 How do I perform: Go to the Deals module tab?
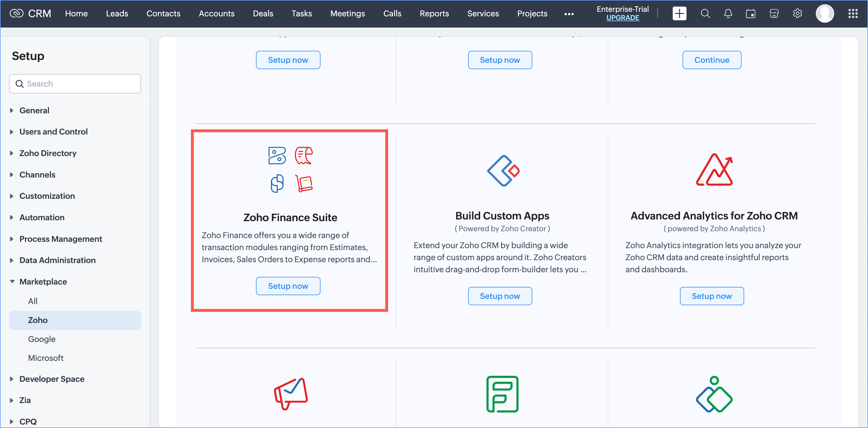click(x=263, y=13)
